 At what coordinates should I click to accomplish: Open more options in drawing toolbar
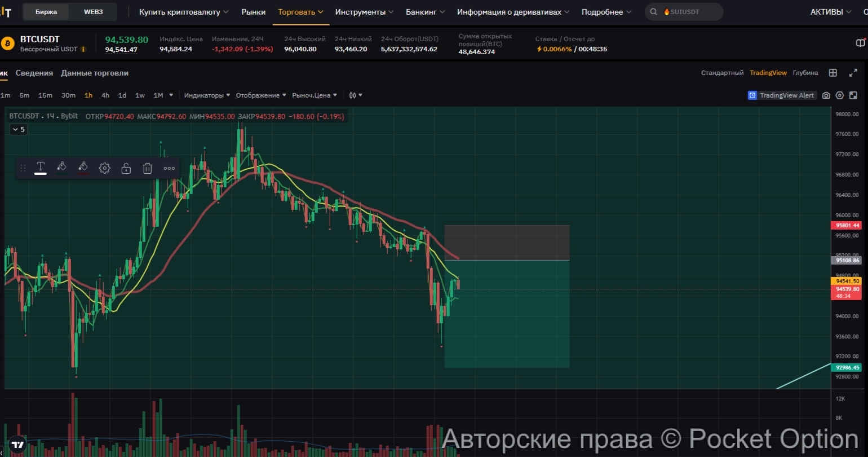tap(169, 168)
